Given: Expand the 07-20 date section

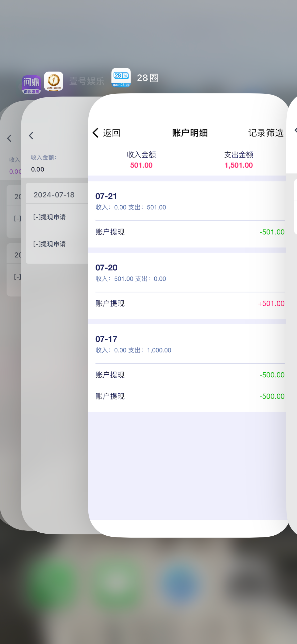Looking at the screenshot, I should click(106, 268).
